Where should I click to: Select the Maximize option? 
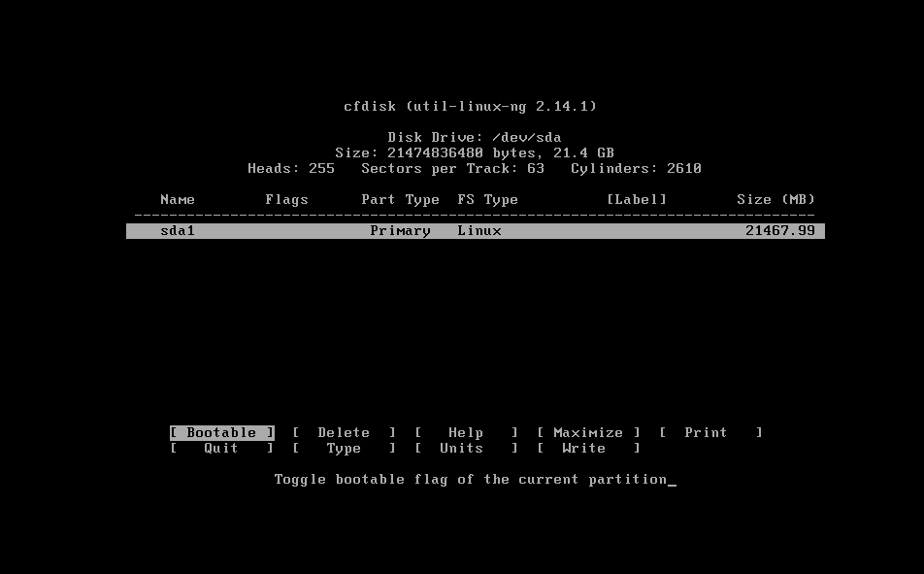click(x=588, y=433)
